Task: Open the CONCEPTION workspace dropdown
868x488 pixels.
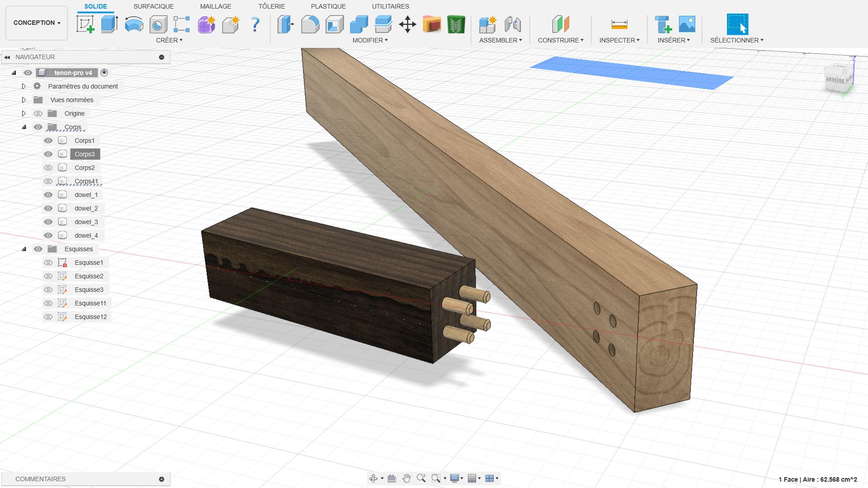Action: [37, 23]
